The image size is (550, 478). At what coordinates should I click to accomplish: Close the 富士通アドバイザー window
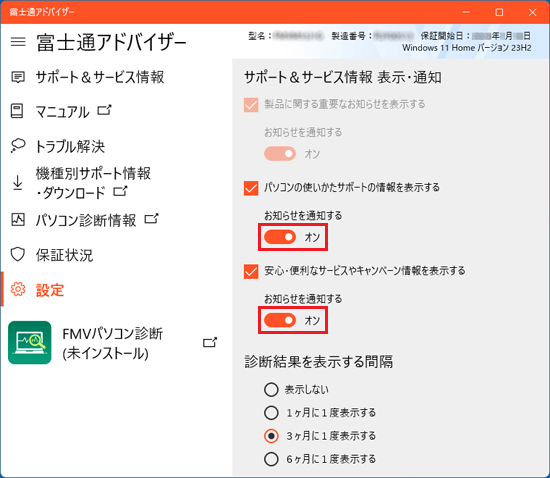[x=532, y=12]
